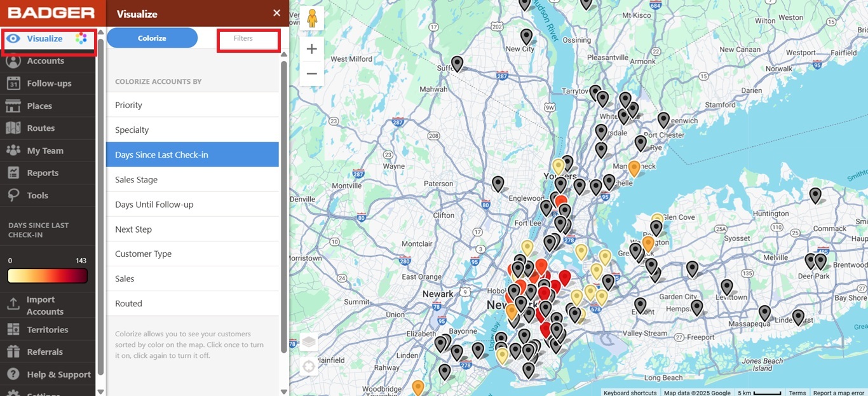Image resolution: width=868 pixels, height=396 pixels.
Task: Click the Import Accounts upload icon
Action: tap(13, 304)
